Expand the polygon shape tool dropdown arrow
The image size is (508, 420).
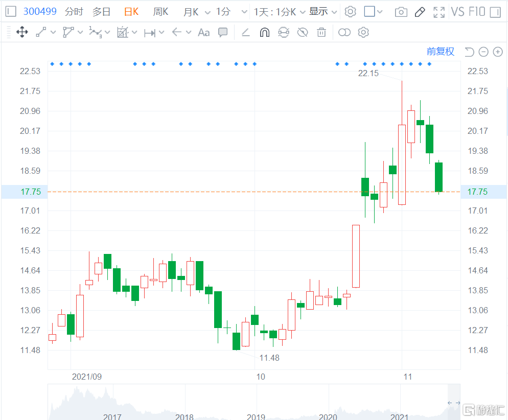point(80,32)
